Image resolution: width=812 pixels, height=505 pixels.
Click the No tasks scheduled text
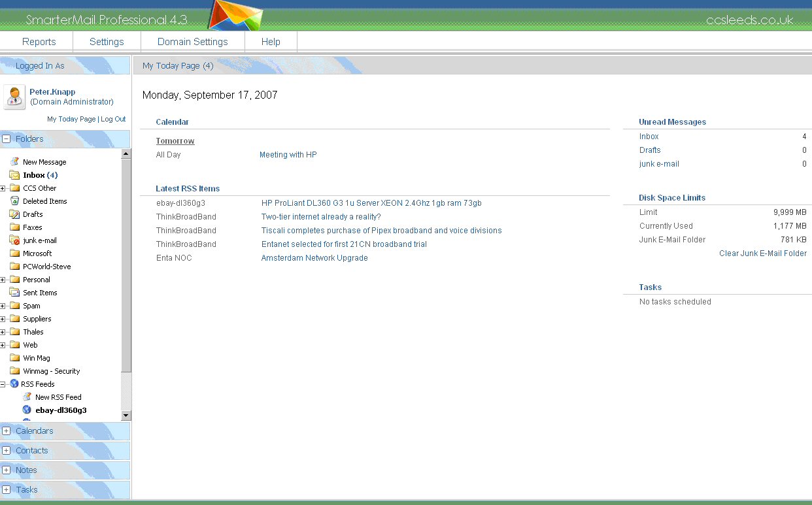pyautogui.click(x=675, y=302)
